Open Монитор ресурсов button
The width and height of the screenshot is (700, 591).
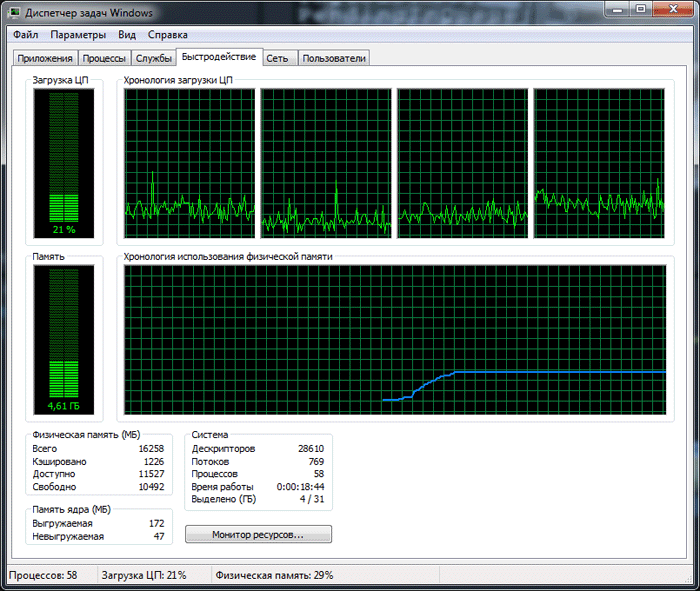coord(258,534)
